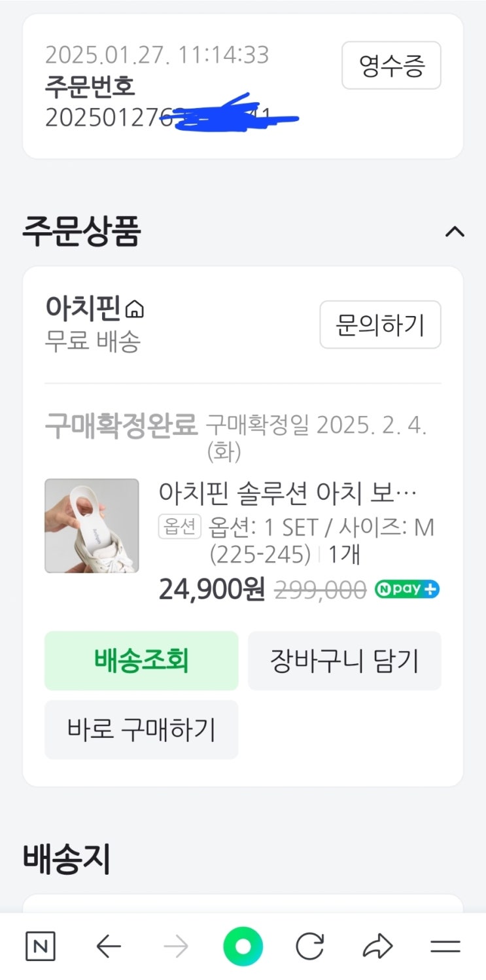Select the 24,900원 price text
The height and width of the screenshot is (980, 486).
[211, 590]
